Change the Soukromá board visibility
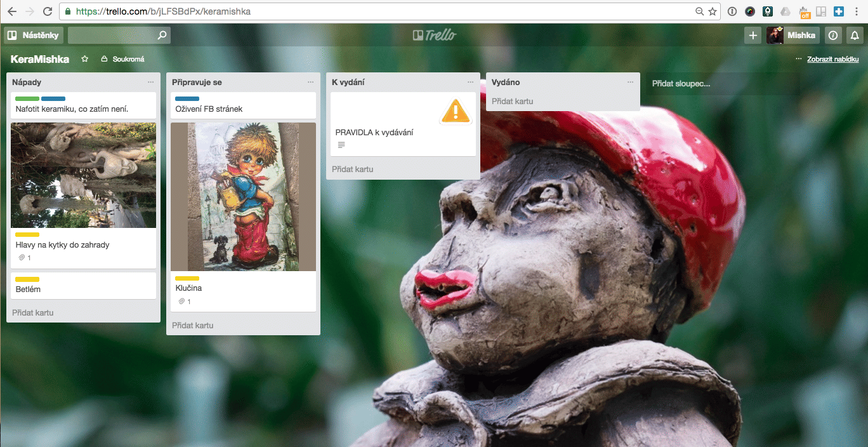The height and width of the screenshot is (447, 868). pyautogui.click(x=123, y=59)
